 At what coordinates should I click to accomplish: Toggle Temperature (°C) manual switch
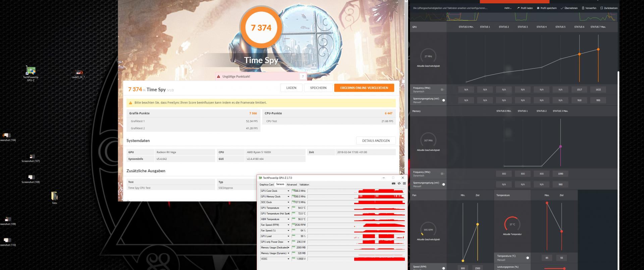coord(527,258)
